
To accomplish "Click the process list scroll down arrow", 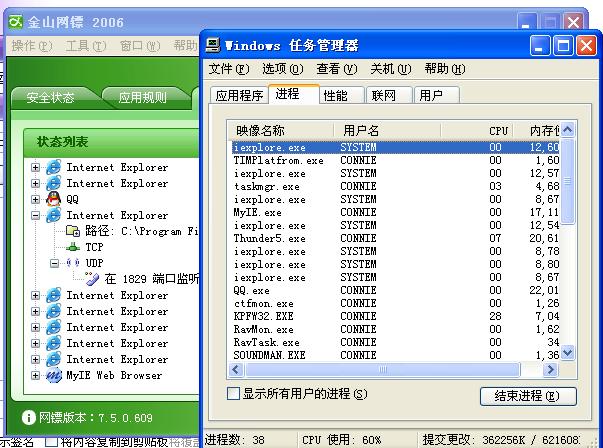I will click(568, 352).
